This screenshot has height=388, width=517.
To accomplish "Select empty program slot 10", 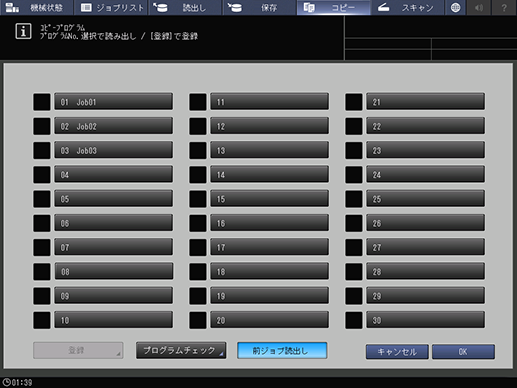I will (114, 320).
